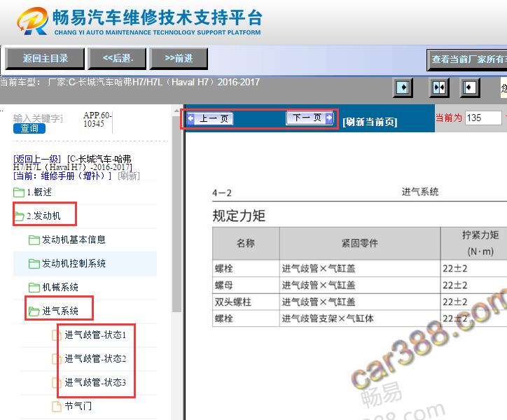
Task: Click the 规定力矩 heading
Action: [239, 216]
